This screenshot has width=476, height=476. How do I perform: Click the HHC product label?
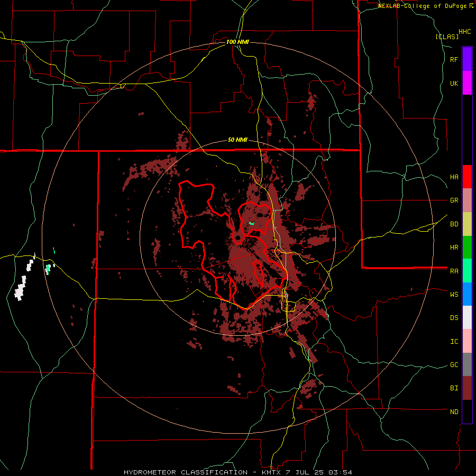(465, 32)
